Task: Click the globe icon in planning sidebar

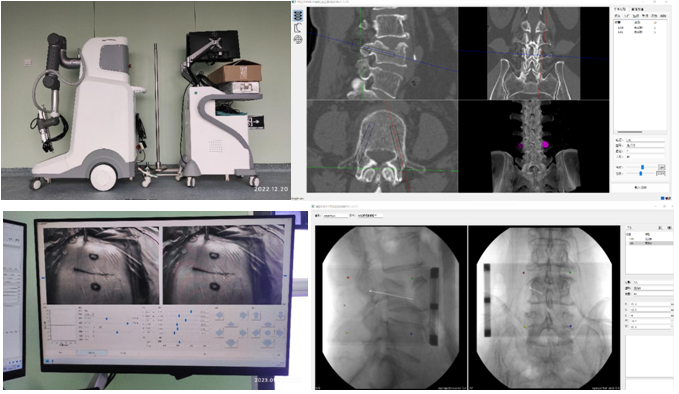Action: (298, 40)
